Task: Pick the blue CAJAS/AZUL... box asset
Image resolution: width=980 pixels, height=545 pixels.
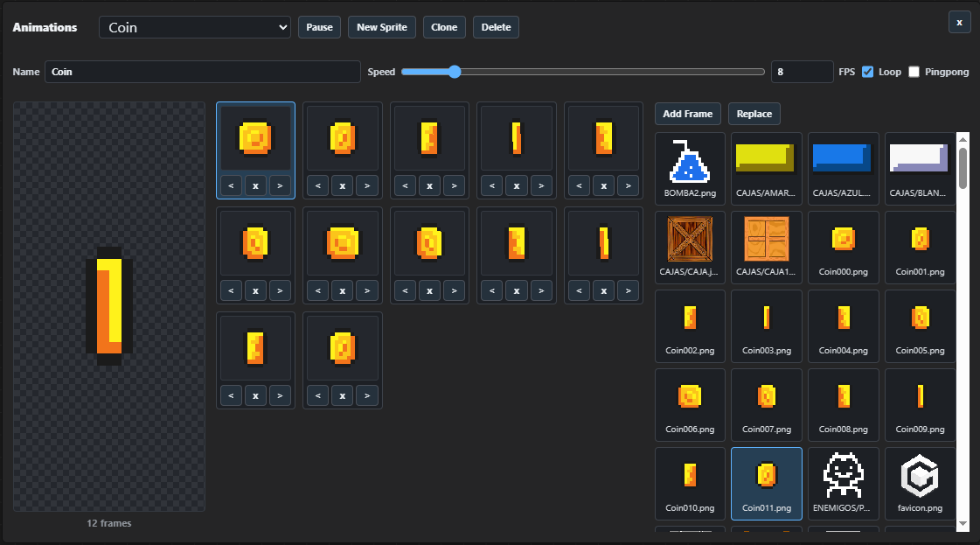Action: click(843, 168)
